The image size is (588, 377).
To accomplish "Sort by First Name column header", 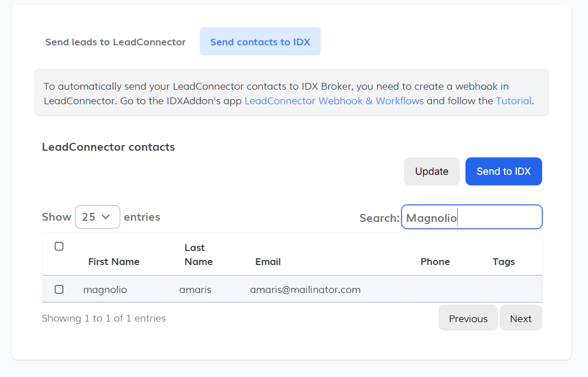I will (x=114, y=262).
